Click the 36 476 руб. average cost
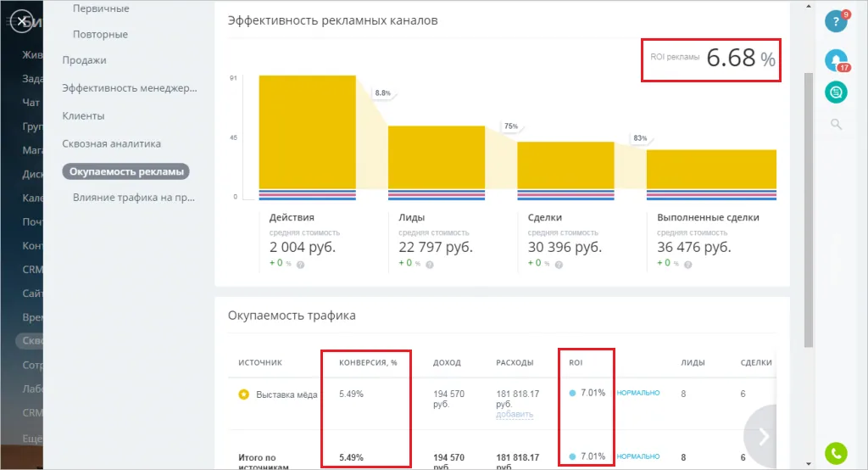868x470 pixels. click(x=694, y=247)
